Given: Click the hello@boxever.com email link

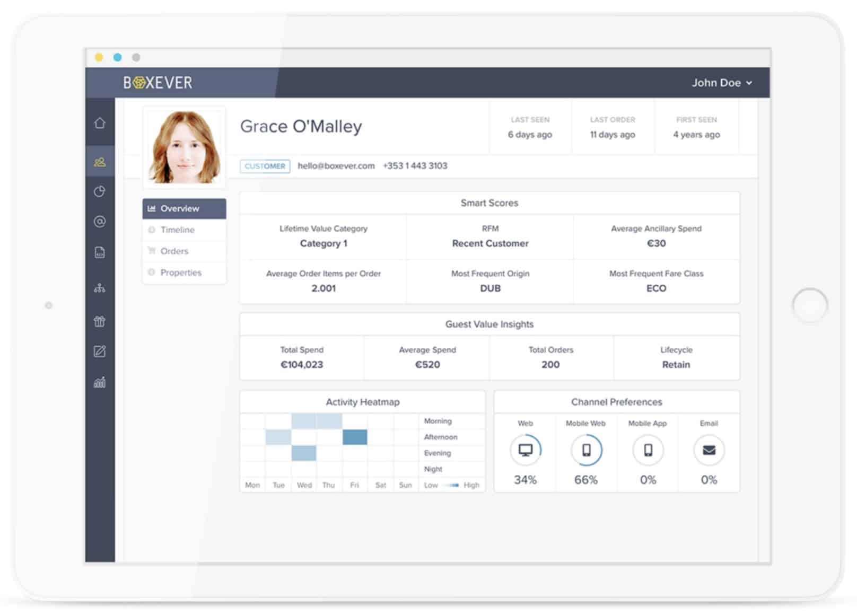Looking at the screenshot, I should coord(336,166).
